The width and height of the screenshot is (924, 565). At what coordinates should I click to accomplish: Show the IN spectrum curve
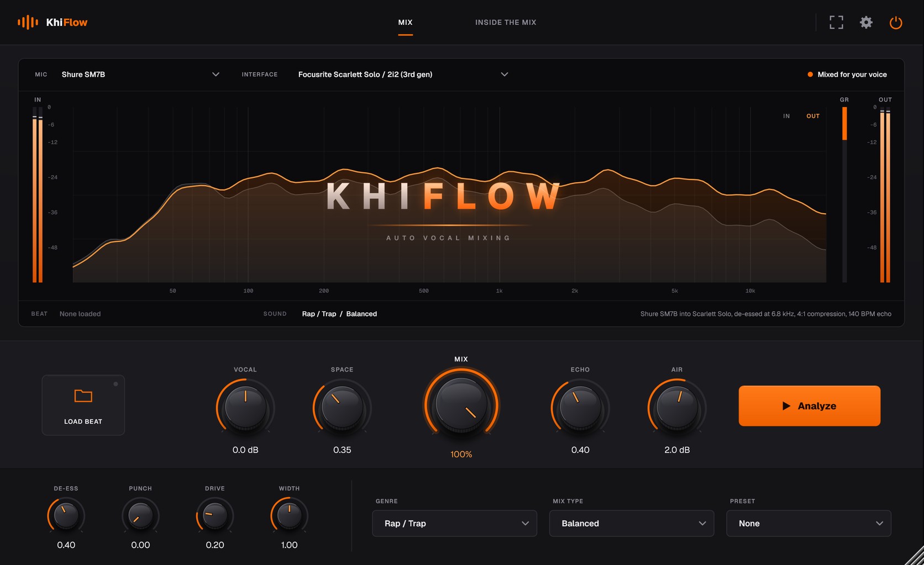coord(786,116)
